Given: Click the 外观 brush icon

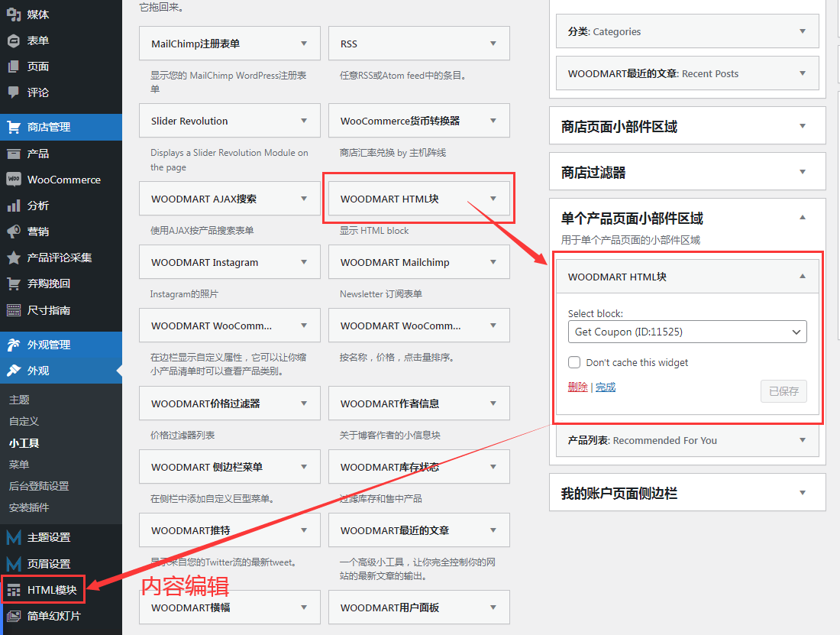Looking at the screenshot, I should pos(14,371).
